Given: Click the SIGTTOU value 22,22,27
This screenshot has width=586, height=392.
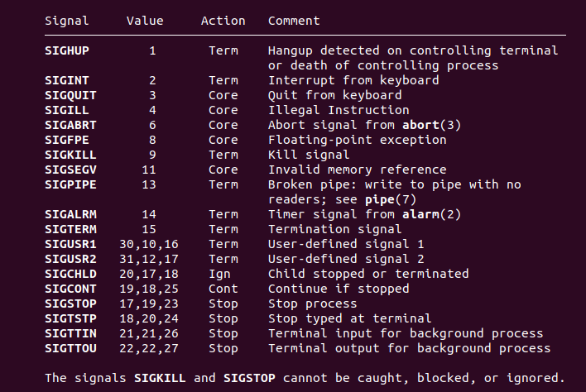Looking at the screenshot, I should pos(149,348).
